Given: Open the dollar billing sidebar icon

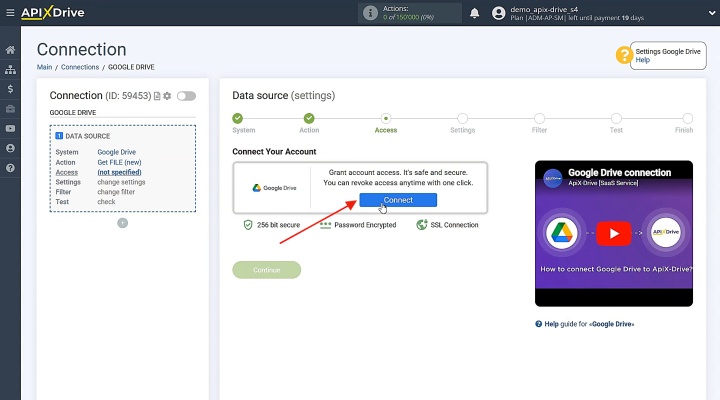Looking at the screenshot, I should (x=10, y=89).
